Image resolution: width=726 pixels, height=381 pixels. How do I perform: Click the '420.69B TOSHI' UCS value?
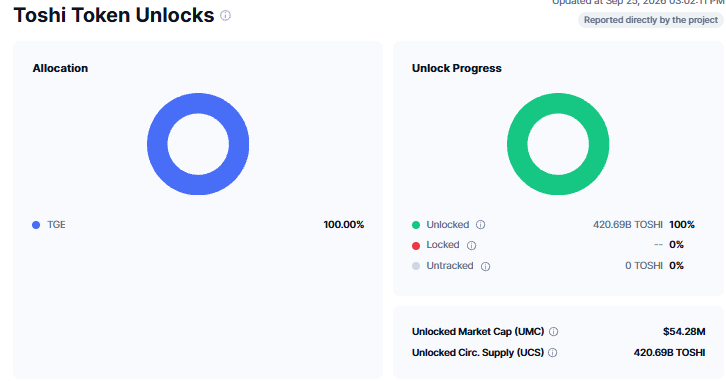(x=670, y=352)
